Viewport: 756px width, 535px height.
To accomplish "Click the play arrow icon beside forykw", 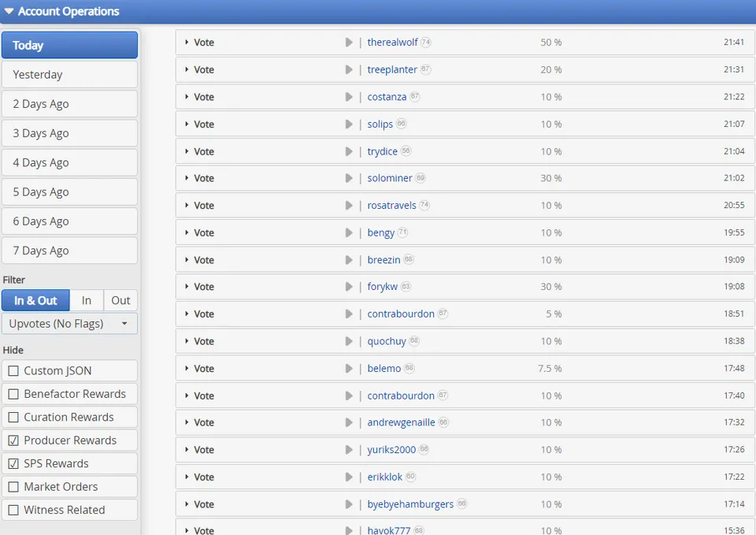I will pos(349,288).
